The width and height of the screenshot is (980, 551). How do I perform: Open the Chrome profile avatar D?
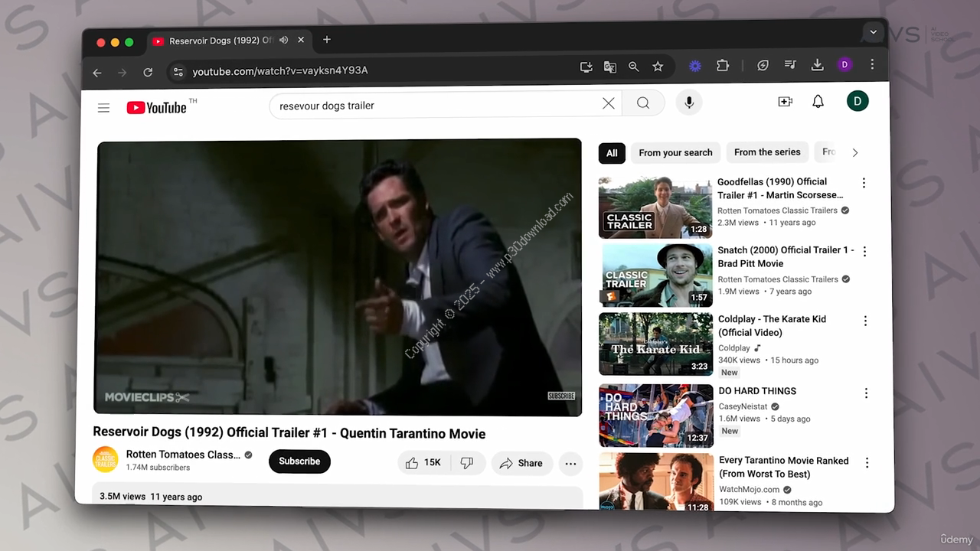tap(844, 64)
